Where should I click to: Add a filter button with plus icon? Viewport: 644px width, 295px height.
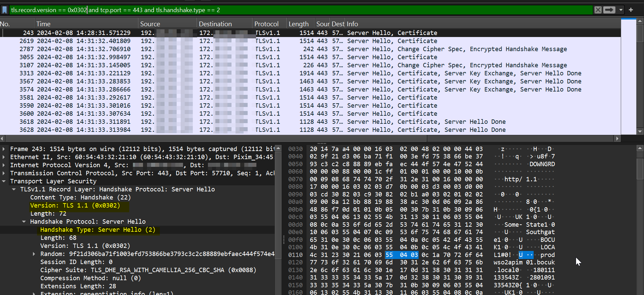coord(631,10)
